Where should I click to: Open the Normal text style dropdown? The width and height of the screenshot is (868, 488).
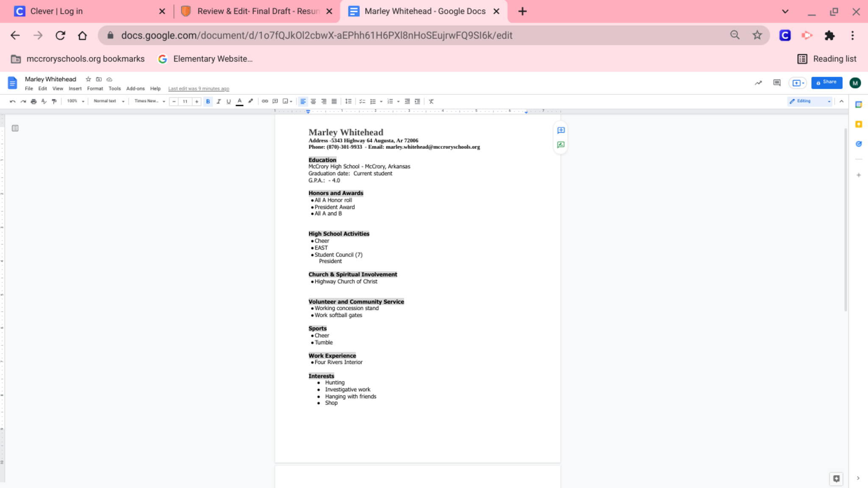109,101
